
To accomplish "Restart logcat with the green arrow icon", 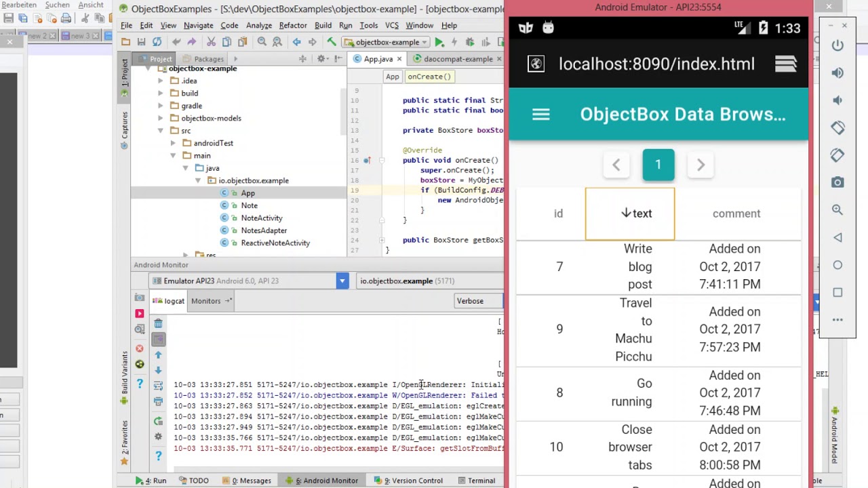I will (158, 422).
